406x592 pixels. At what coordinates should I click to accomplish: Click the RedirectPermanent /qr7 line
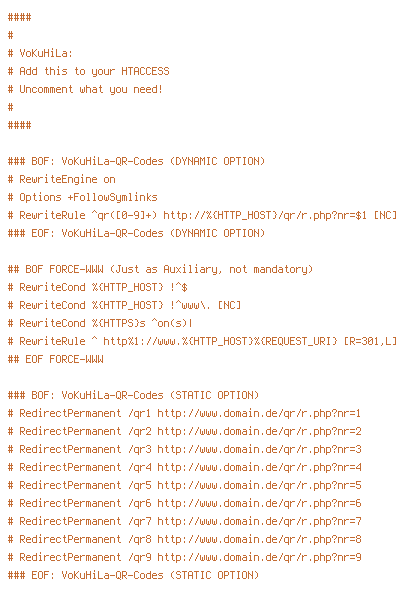pyautogui.click(x=184, y=521)
